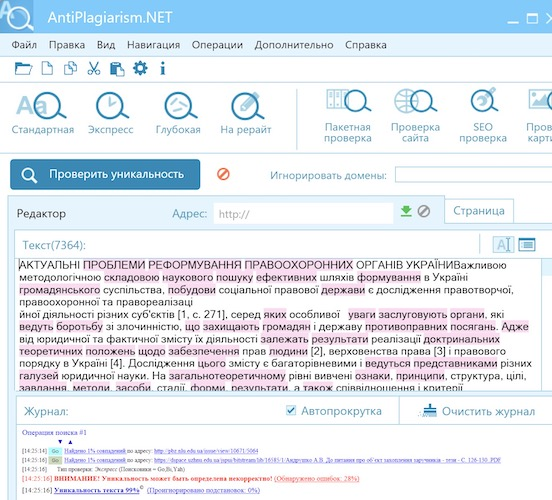Click Проверить уникальность button
The image size is (552, 500).
[x=105, y=174]
